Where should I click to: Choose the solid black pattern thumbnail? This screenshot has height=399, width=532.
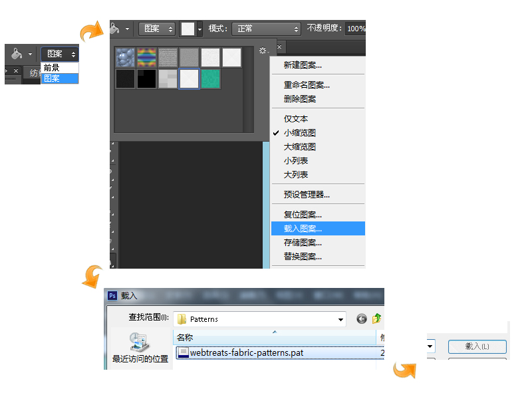(x=146, y=78)
